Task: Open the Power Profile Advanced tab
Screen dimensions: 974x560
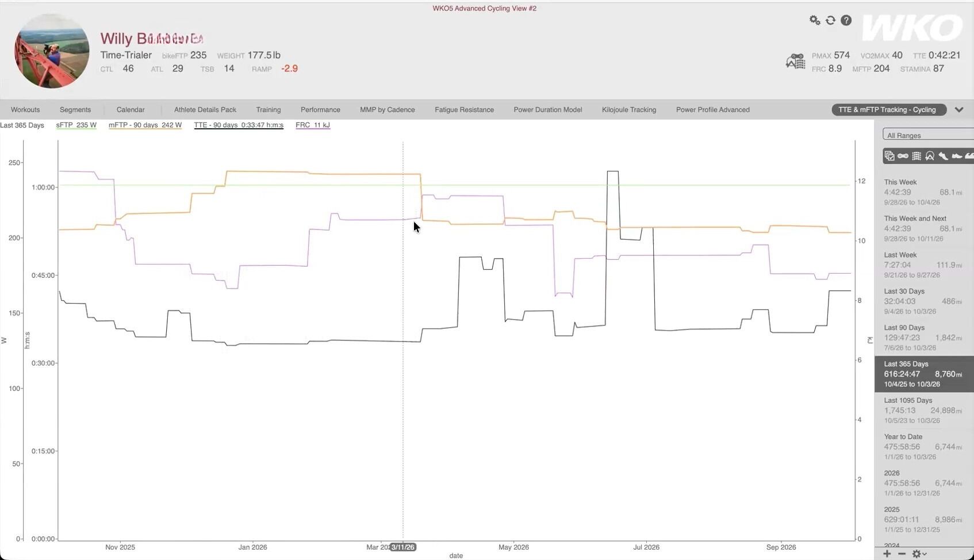Action: 713,110
